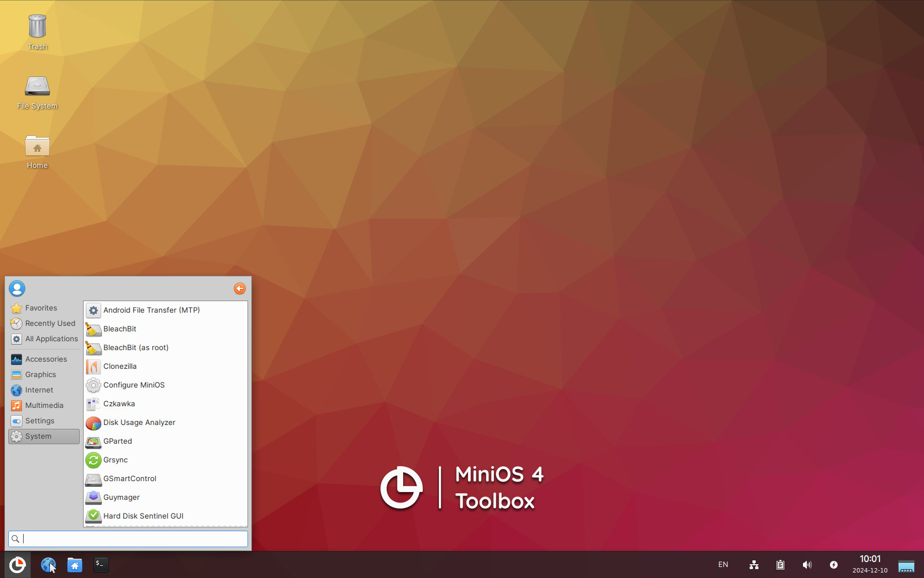This screenshot has height=578, width=924.
Task: Select the Favorites category
Action: pyautogui.click(x=44, y=308)
